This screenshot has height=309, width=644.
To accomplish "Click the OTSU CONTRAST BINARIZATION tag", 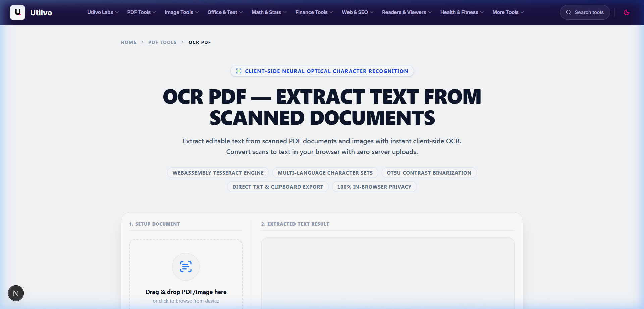I will 429,173.
